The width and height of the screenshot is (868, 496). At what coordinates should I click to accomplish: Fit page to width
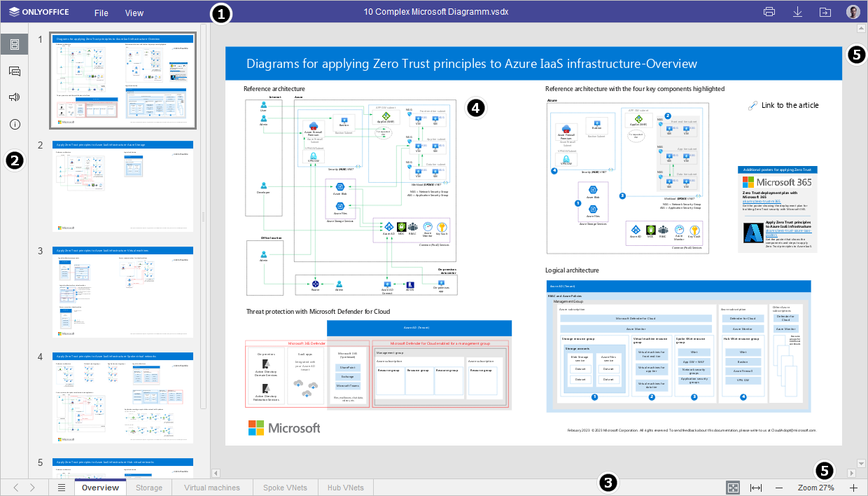pyautogui.click(x=756, y=486)
